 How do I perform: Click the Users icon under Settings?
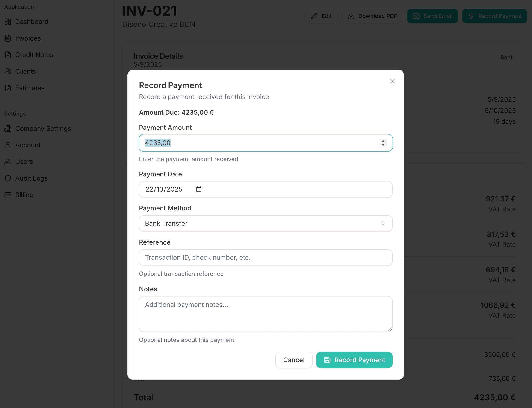8,161
